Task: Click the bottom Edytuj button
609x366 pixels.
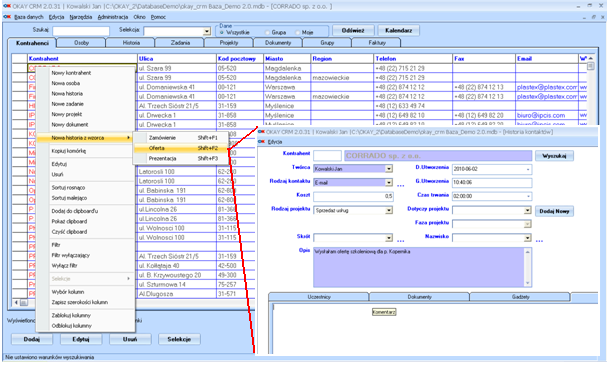Action: [x=81, y=339]
